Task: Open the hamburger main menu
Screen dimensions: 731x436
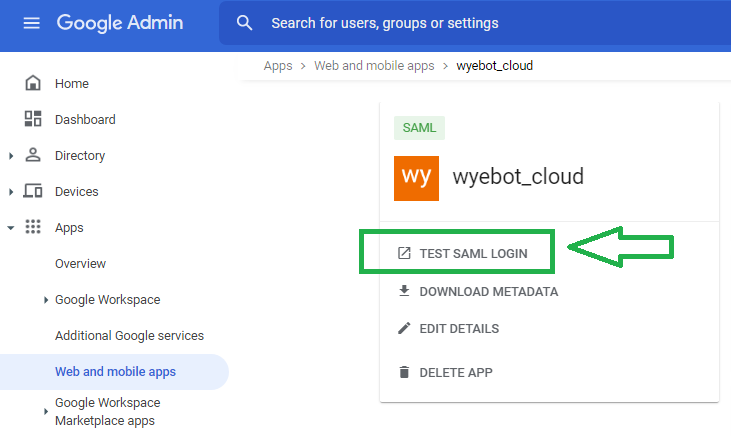Action: click(x=32, y=23)
